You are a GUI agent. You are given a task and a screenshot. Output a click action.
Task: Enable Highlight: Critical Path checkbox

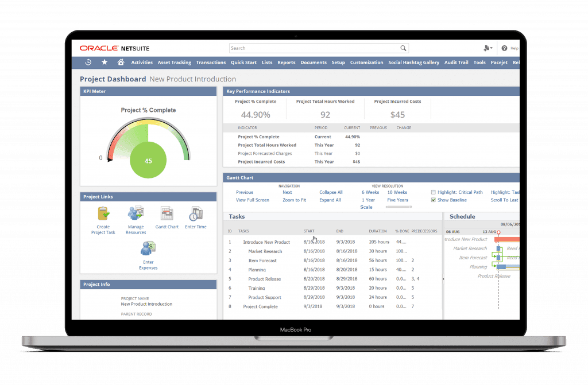433,192
